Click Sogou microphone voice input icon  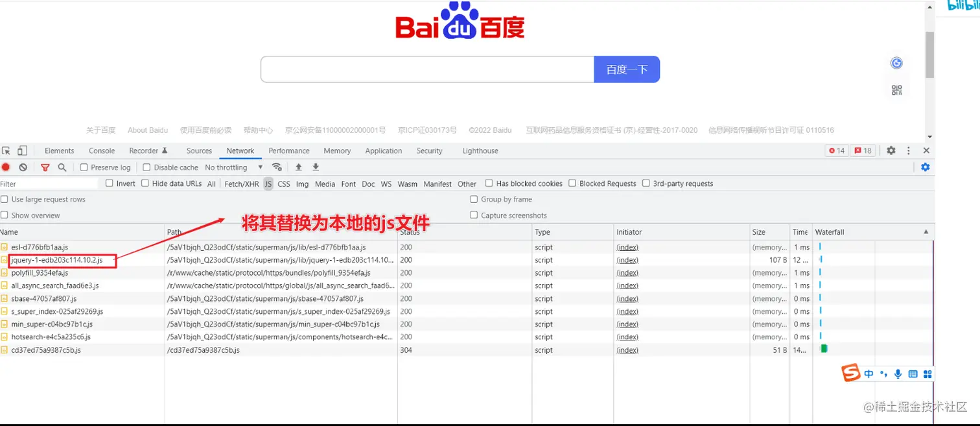(x=898, y=374)
